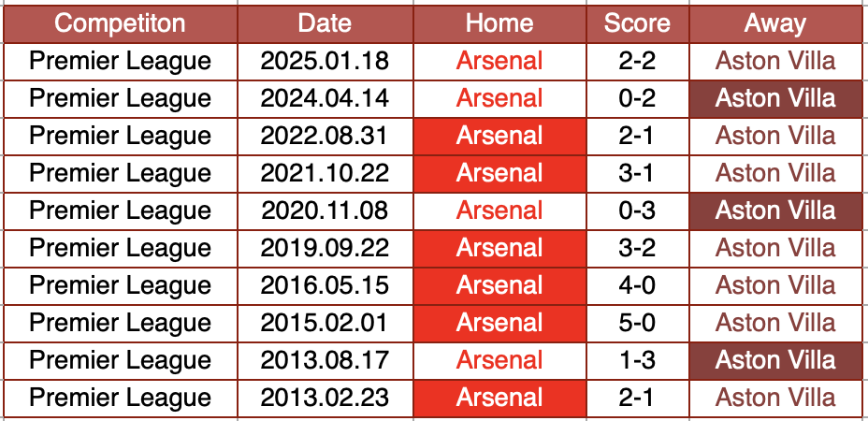Select the date 2024.04.14 cell
Image resolution: width=868 pixels, height=421 pixels.
(x=325, y=99)
